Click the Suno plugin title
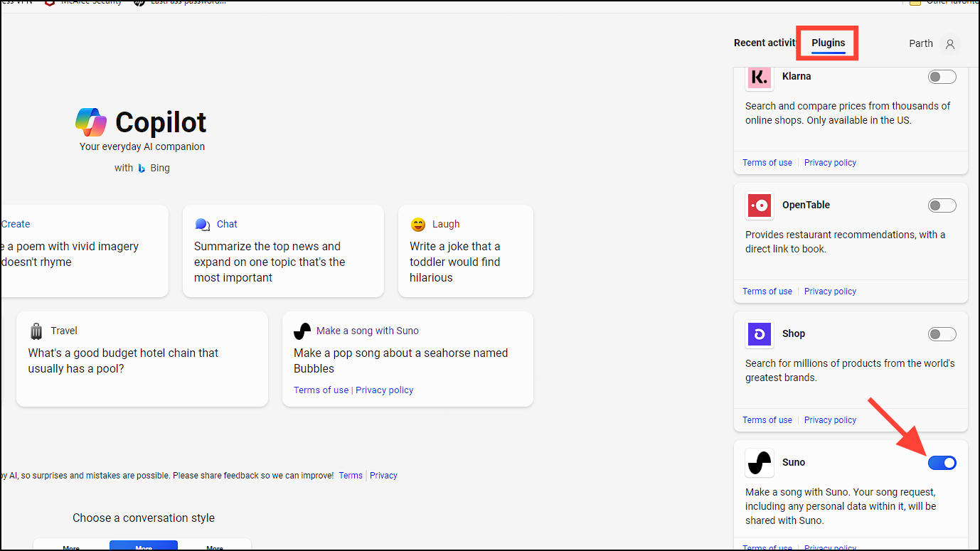The image size is (980, 551). 794,462
